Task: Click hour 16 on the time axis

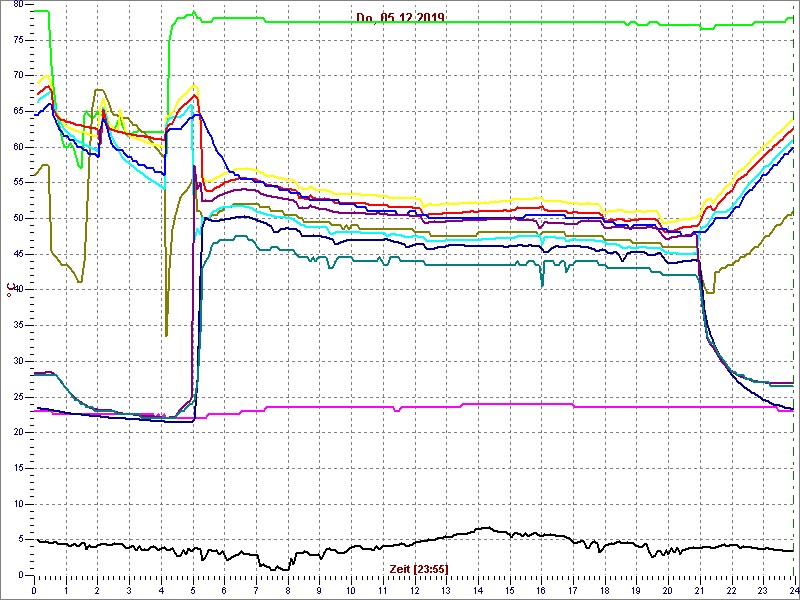Action: pyautogui.click(x=540, y=591)
